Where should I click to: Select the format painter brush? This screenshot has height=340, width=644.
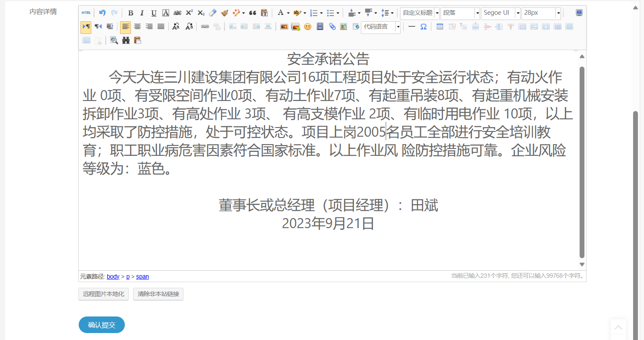tap(224, 13)
